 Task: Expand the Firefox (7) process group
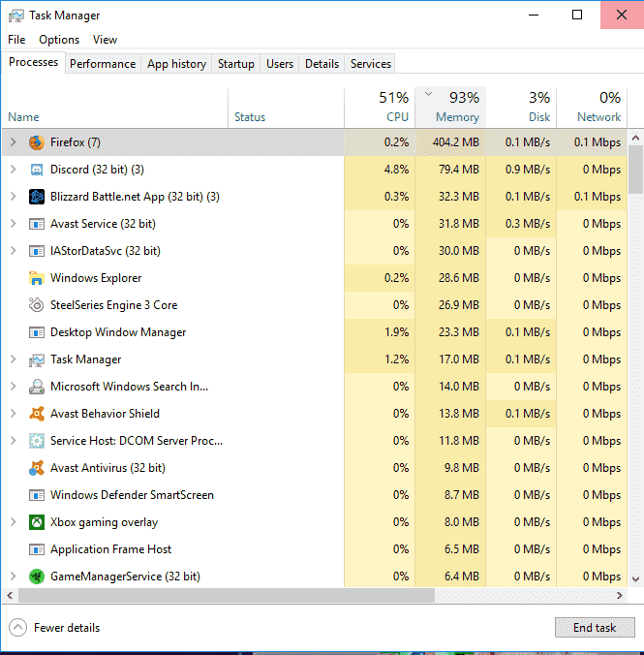14,142
